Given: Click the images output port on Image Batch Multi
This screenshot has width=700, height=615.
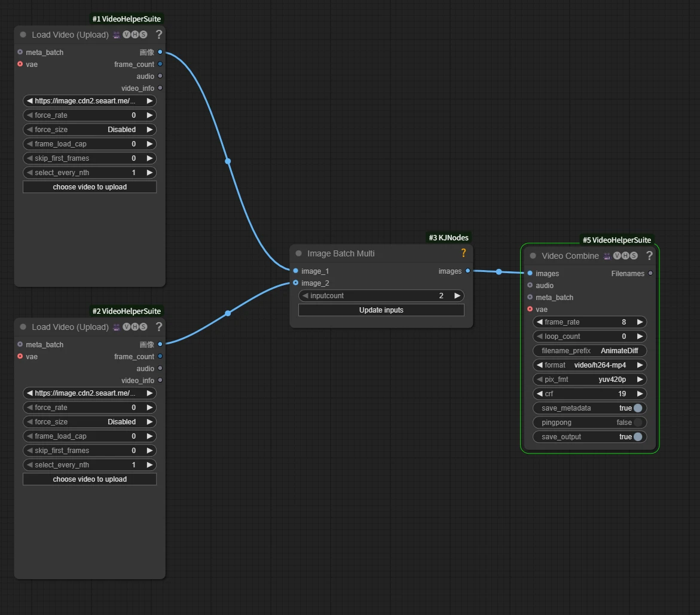Looking at the screenshot, I should pos(467,271).
